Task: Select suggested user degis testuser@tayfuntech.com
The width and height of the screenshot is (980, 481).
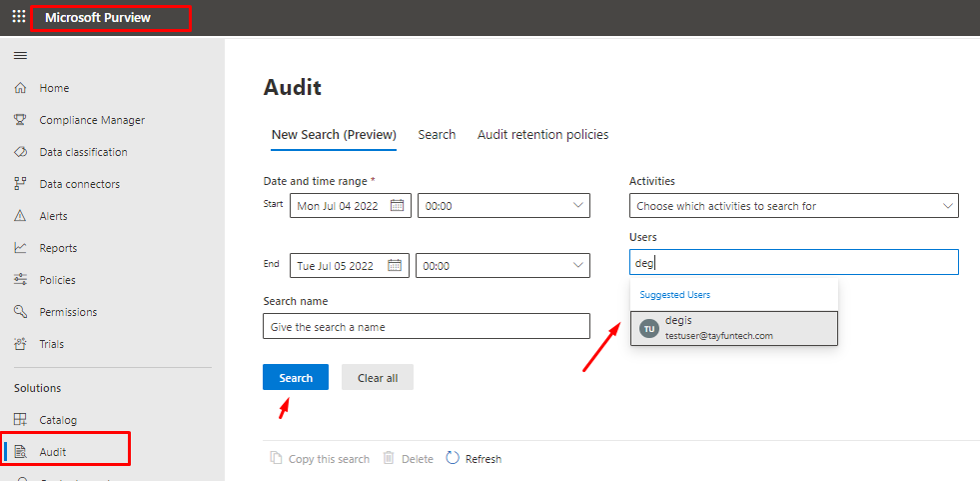Action: (733, 328)
